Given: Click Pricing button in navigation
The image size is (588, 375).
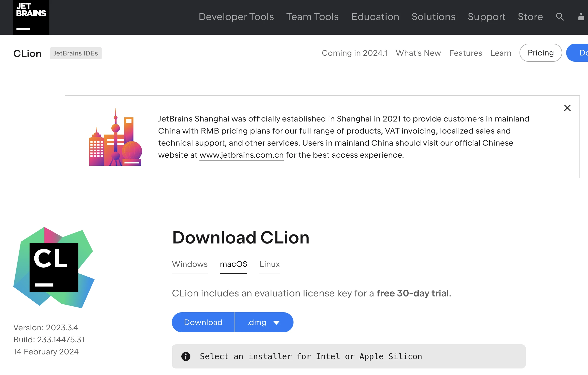Looking at the screenshot, I should (541, 52).
